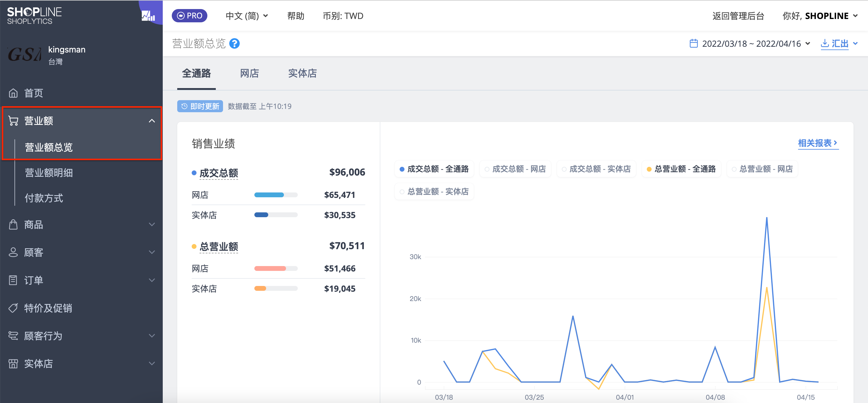The width and height of the screenshot is (868, 403).
Task: Expand the 实体店 sidebar section
Action: (81, 363)
